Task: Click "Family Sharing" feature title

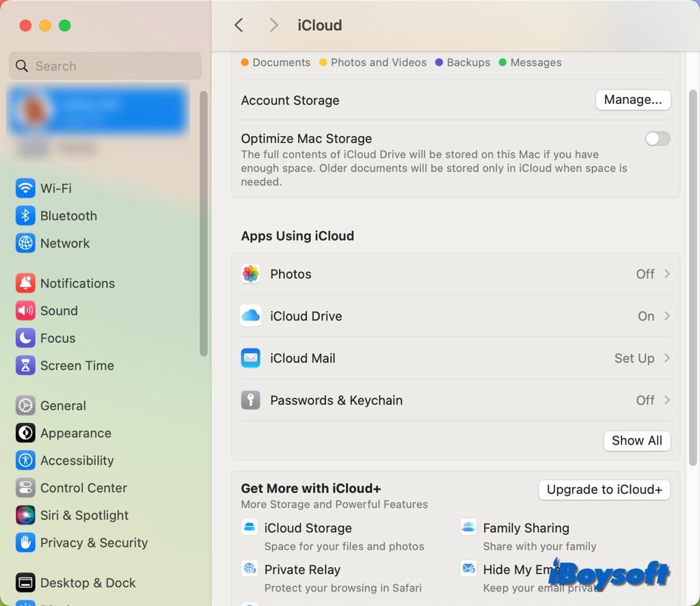Action: [x=526, y=528]
